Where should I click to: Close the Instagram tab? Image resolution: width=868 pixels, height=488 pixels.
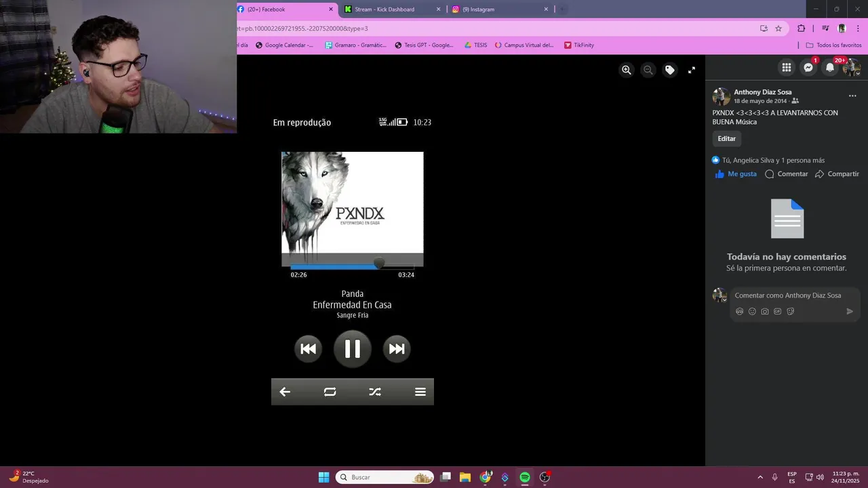pyautogui.click(x=546, y=9)
